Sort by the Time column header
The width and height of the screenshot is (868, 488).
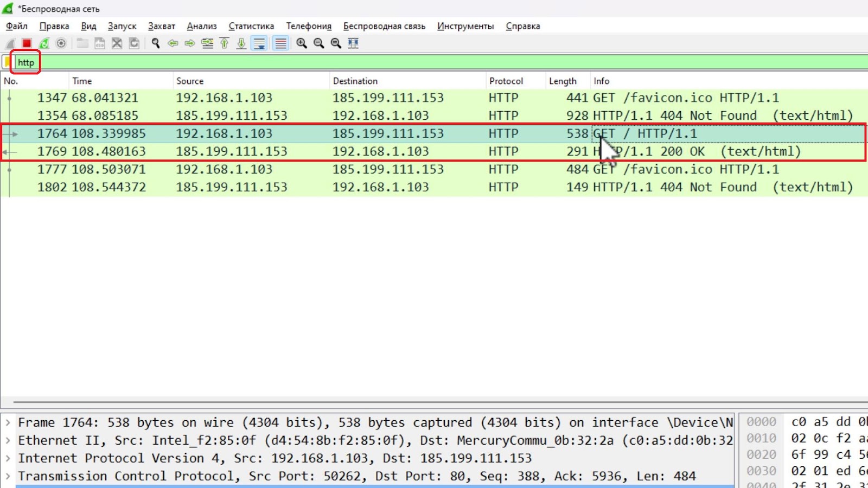click(x=121, y=81)
